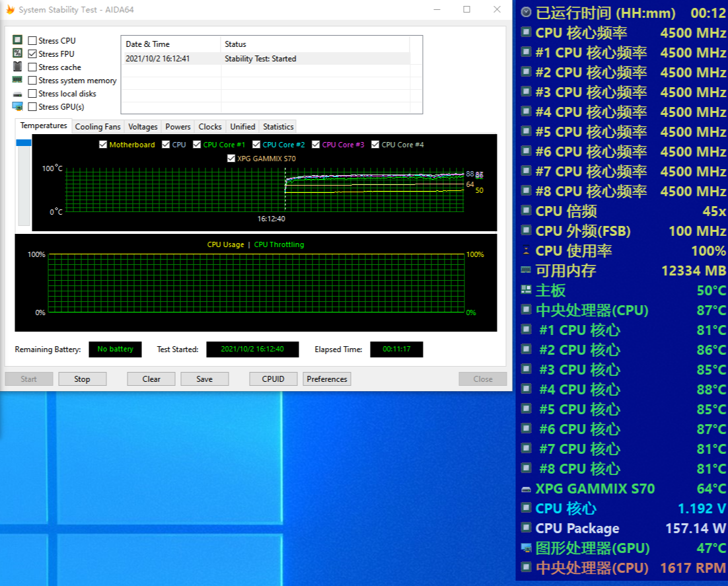Image resolution: width=728 pixels, height=586 pixels.
Task: Switch to the Cooling Fans tab
Action: (98, 127)
